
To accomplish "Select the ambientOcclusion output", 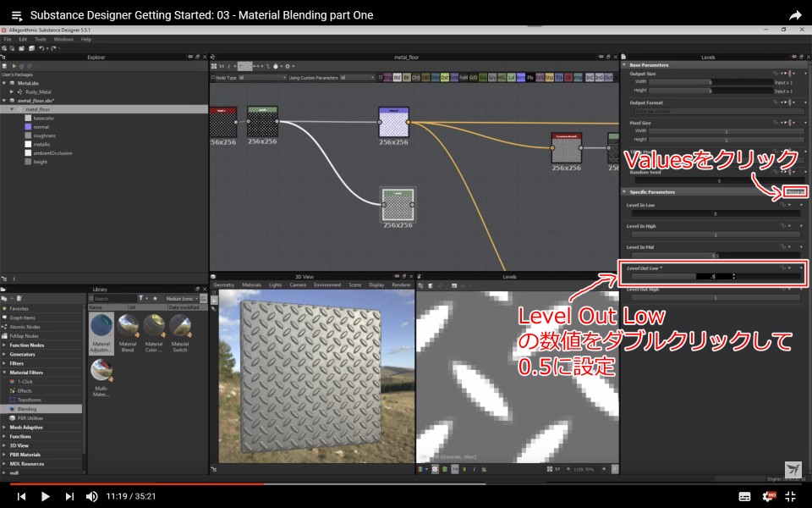I will (x=52, y=153).
